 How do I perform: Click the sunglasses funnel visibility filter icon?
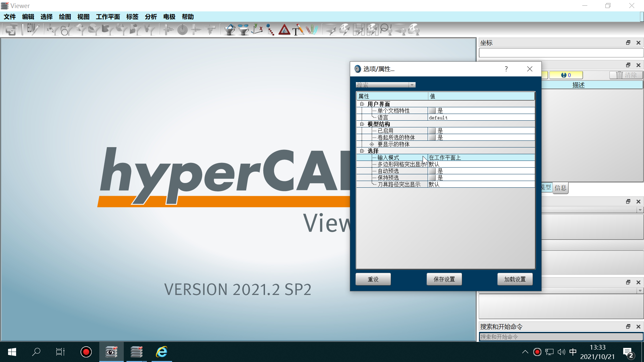(244, 30)
